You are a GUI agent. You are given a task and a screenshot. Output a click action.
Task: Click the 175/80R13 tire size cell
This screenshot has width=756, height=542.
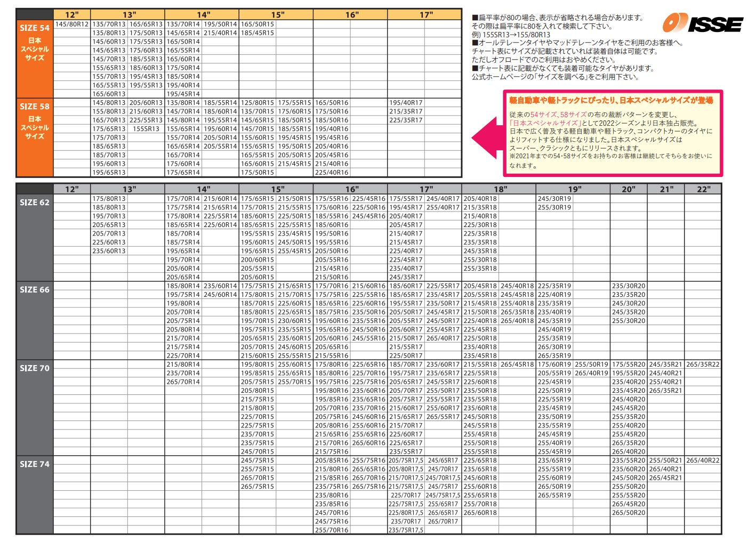(109, 199)
